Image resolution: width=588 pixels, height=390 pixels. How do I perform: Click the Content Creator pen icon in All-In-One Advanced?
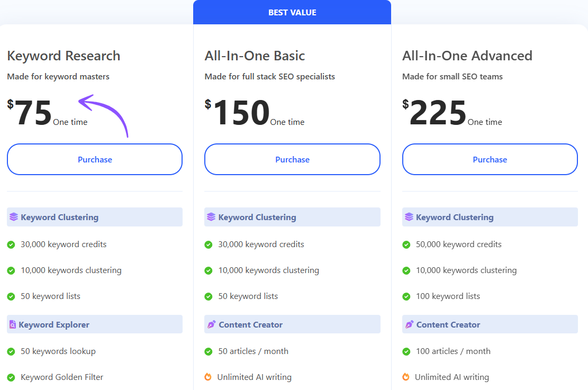(x=409, y=324)
